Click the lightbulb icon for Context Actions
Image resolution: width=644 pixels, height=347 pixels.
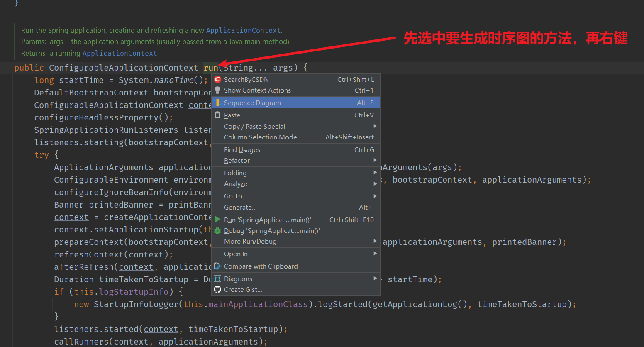tap(217, 90)
